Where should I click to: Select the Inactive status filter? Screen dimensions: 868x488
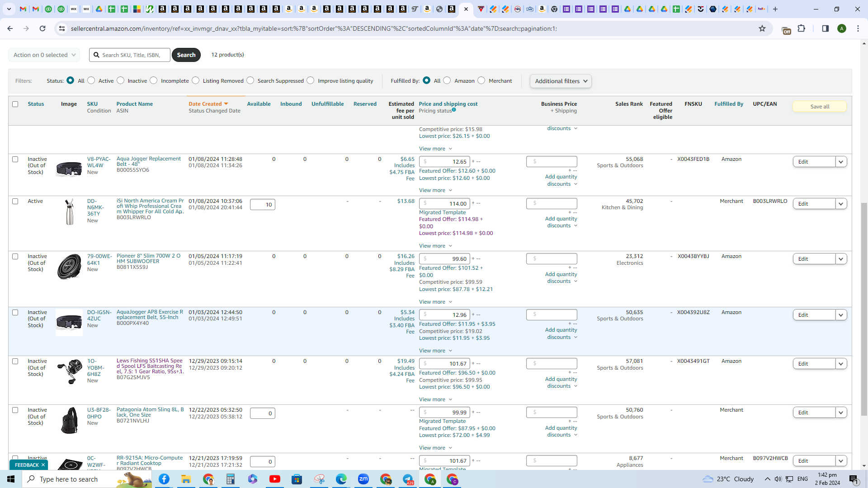click(x=121, y=80)
